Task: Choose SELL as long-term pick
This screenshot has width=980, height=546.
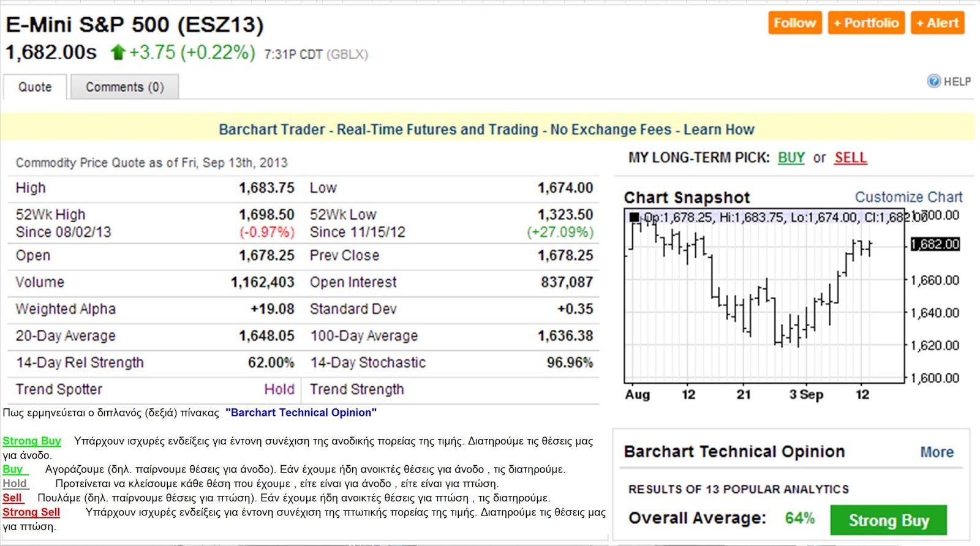Action: (850, 158)
